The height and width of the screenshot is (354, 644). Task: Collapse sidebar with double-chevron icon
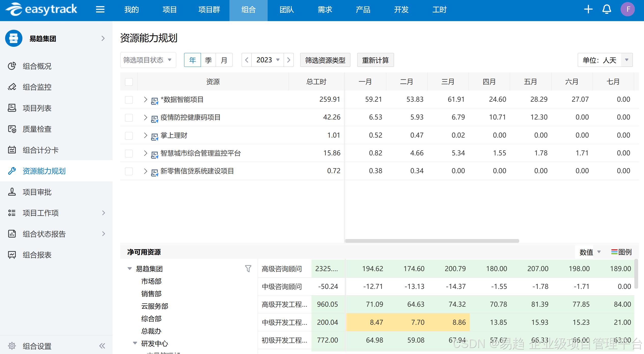tap(102, 346)
